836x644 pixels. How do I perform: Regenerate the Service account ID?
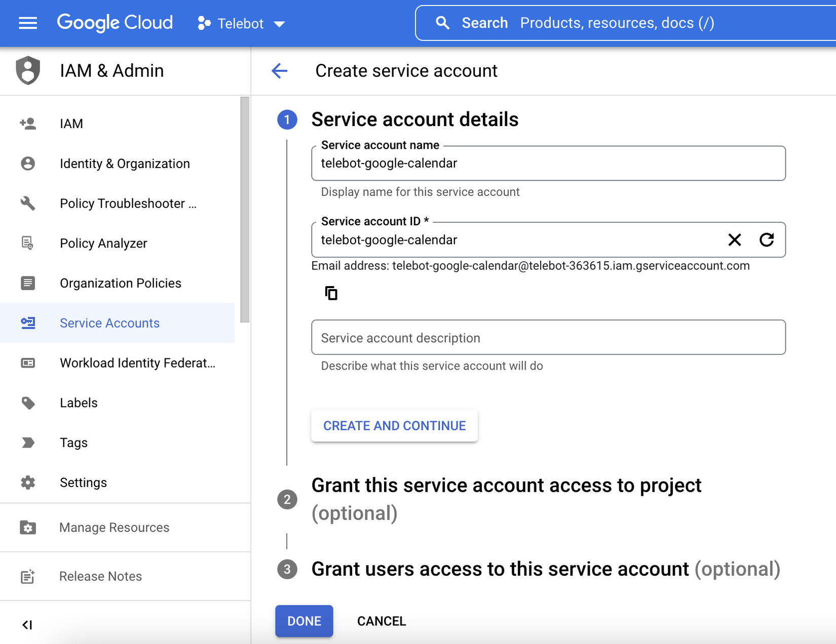pos(767,240)
